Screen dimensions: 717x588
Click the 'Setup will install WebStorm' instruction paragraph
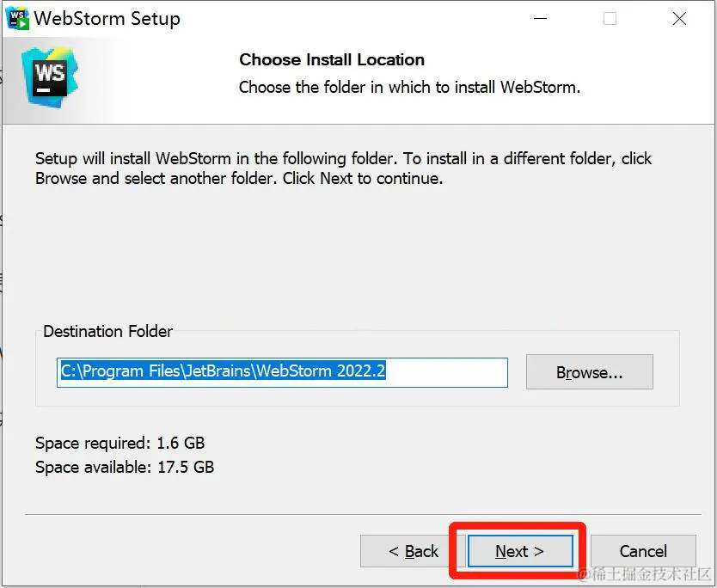pos(343,168)
